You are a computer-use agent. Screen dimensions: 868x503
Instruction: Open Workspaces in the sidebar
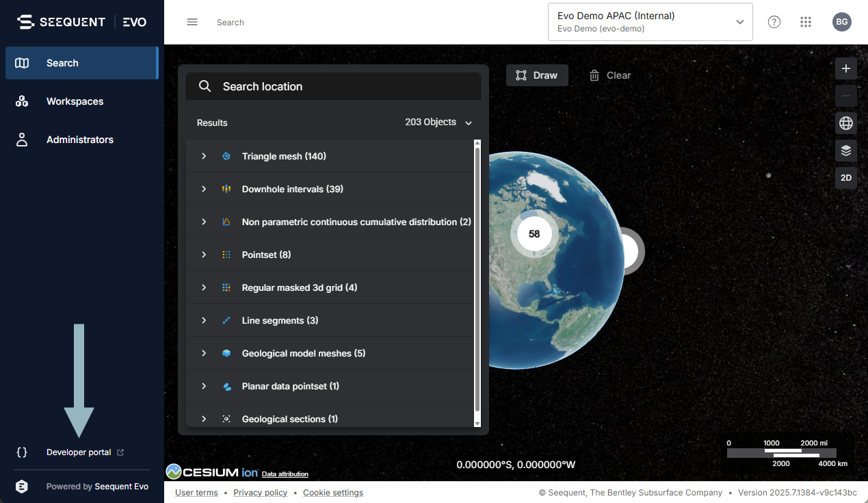tap(82, 101)
